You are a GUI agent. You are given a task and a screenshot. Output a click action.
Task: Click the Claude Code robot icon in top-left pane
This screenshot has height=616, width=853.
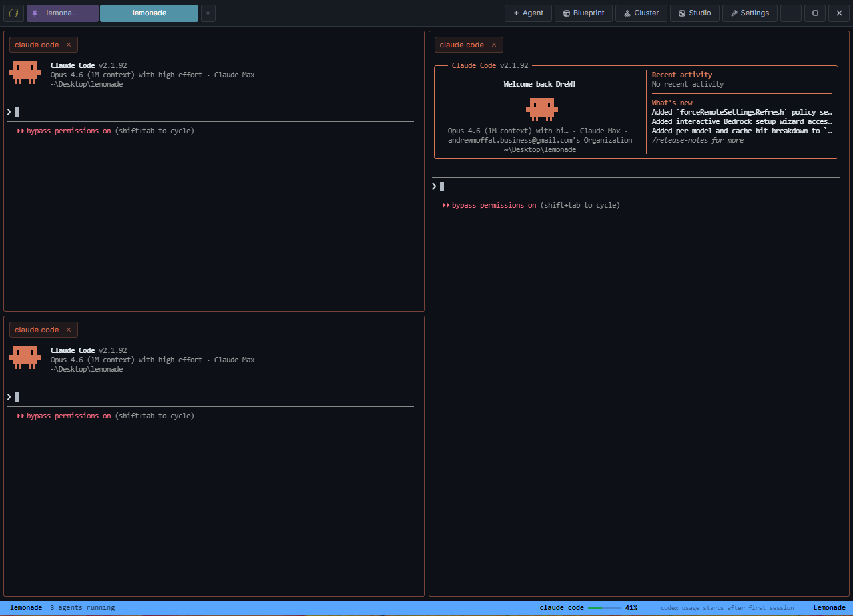(25, 72)
